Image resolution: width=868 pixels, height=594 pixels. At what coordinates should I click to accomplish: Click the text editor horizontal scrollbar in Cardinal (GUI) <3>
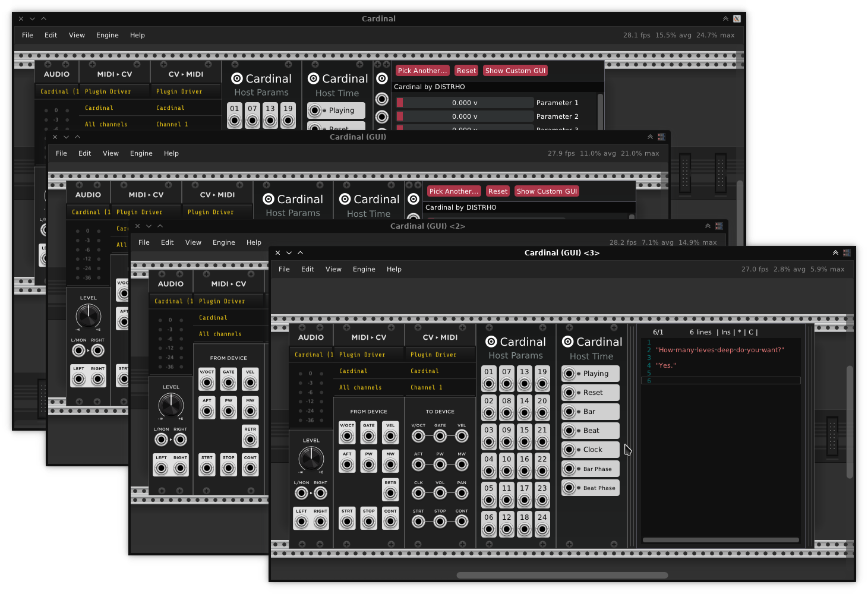pyautogui.click(x=721, y=540)
